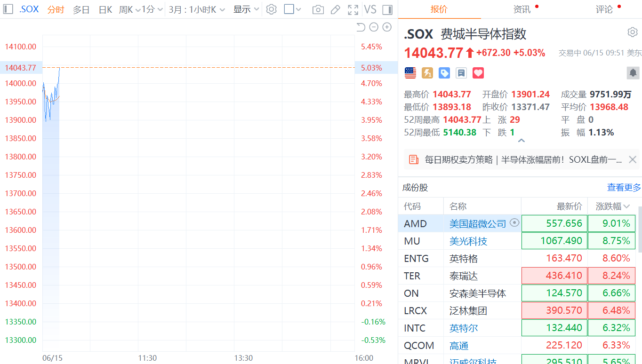Toggle the eye icon beside AMD
This screenshot has width=642, height=364.
pyautogui.click(x=514, y=223)
